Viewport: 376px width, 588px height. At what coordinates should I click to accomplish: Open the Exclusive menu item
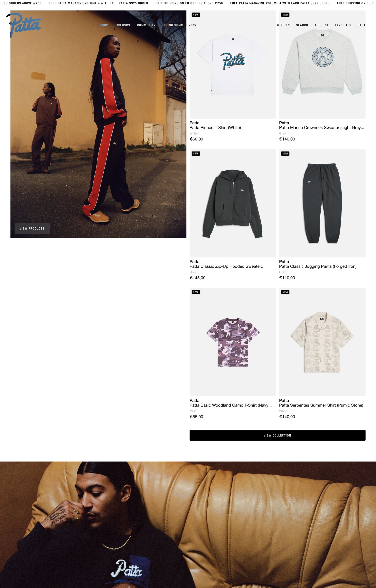pos(123,25)
